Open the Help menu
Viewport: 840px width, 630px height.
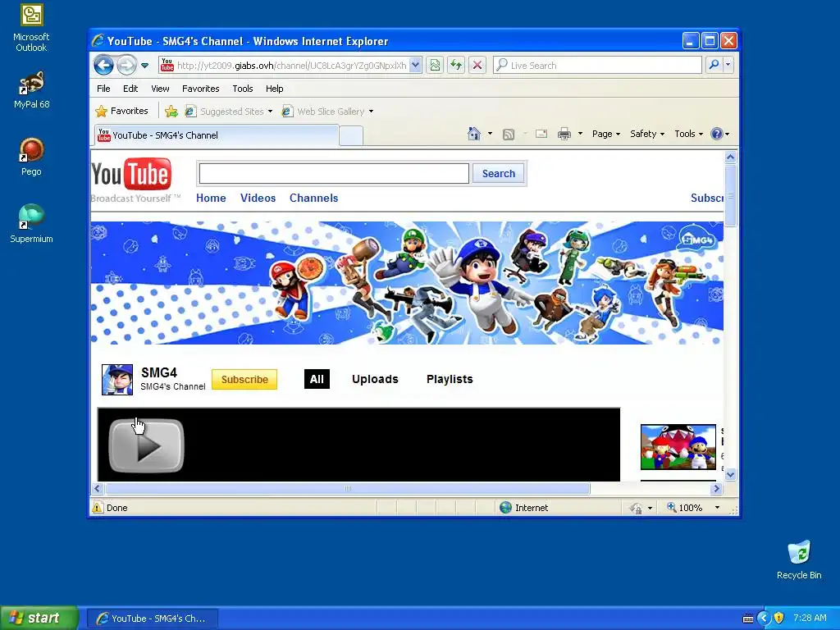pos(274,89)
